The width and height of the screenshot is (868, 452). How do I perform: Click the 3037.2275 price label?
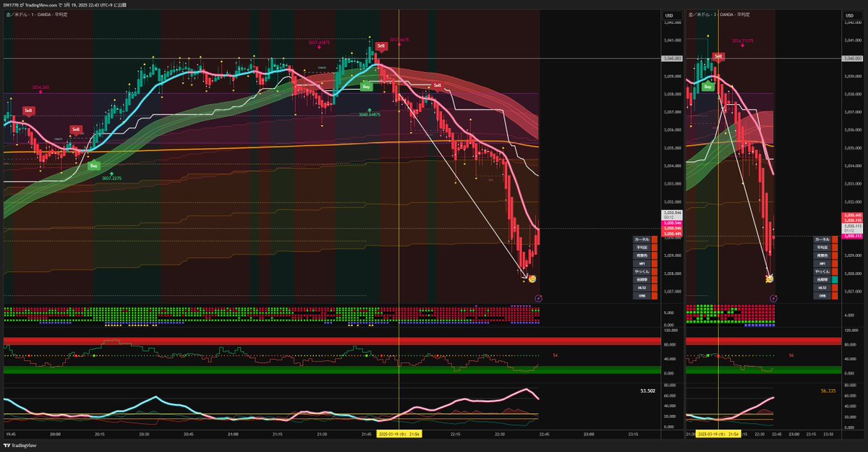click(x=111, y=178)
